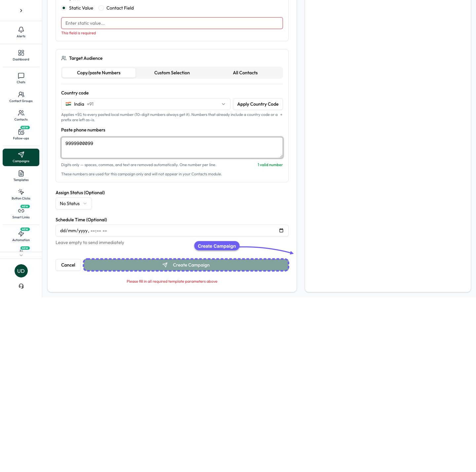Click the Cancel button

point(68,265)
